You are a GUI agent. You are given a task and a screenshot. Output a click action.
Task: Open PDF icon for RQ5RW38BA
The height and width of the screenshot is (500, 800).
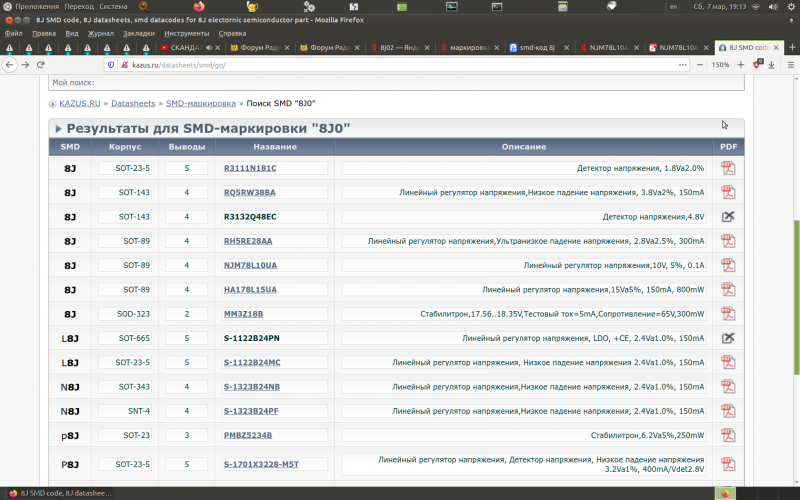coord(728,192)
